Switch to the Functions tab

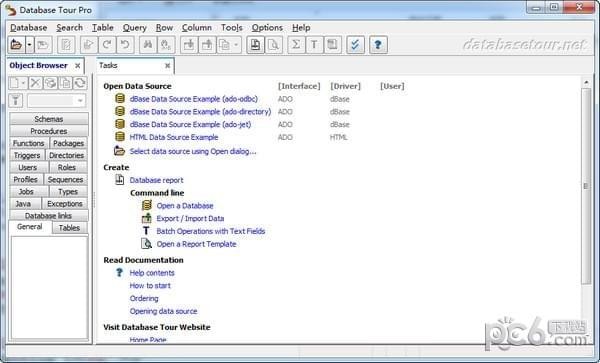(29, 143)
